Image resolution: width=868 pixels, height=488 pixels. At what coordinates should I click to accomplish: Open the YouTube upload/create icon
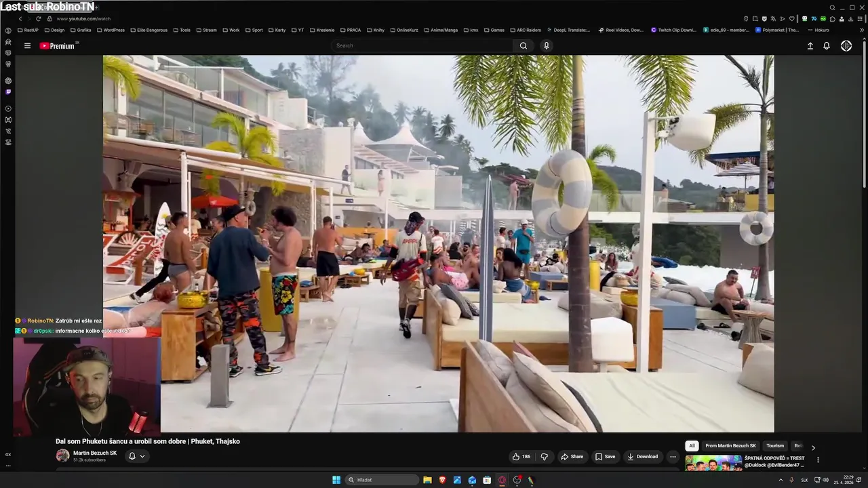point(810,45)
